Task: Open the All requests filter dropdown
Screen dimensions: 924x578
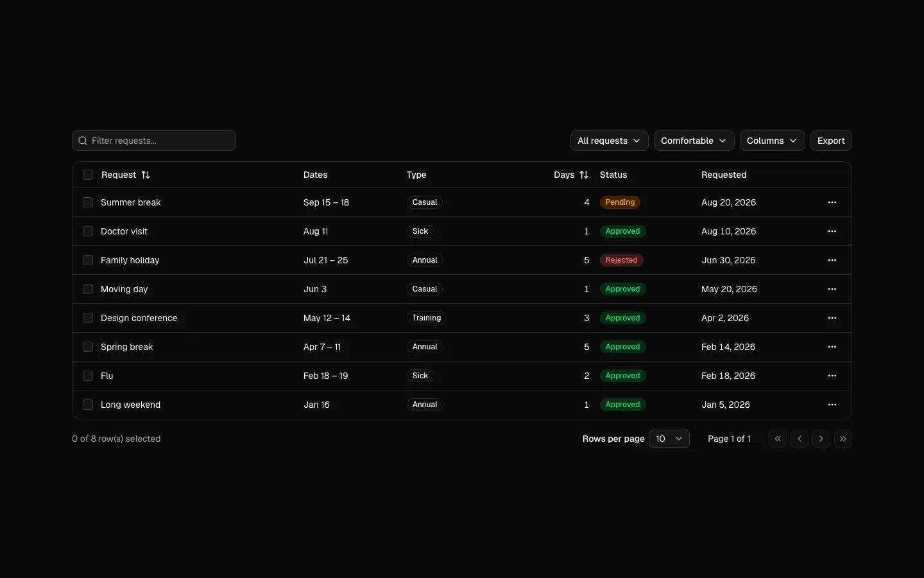Action: (609, 141)
